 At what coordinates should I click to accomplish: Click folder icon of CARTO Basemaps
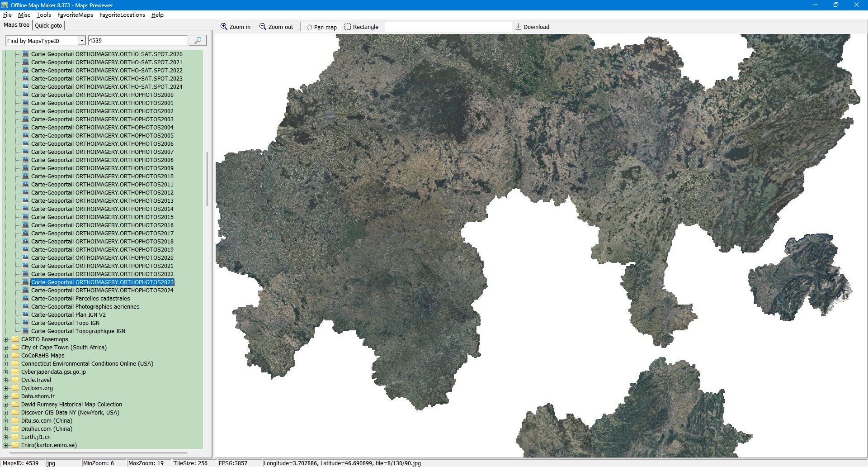click(15, 339)
